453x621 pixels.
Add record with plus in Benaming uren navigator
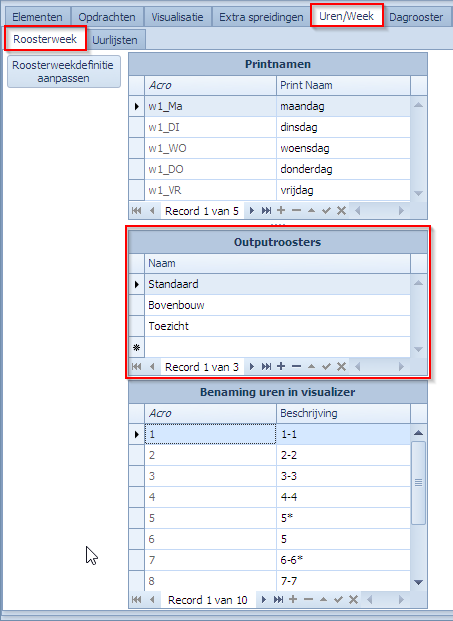click(293, 600)
